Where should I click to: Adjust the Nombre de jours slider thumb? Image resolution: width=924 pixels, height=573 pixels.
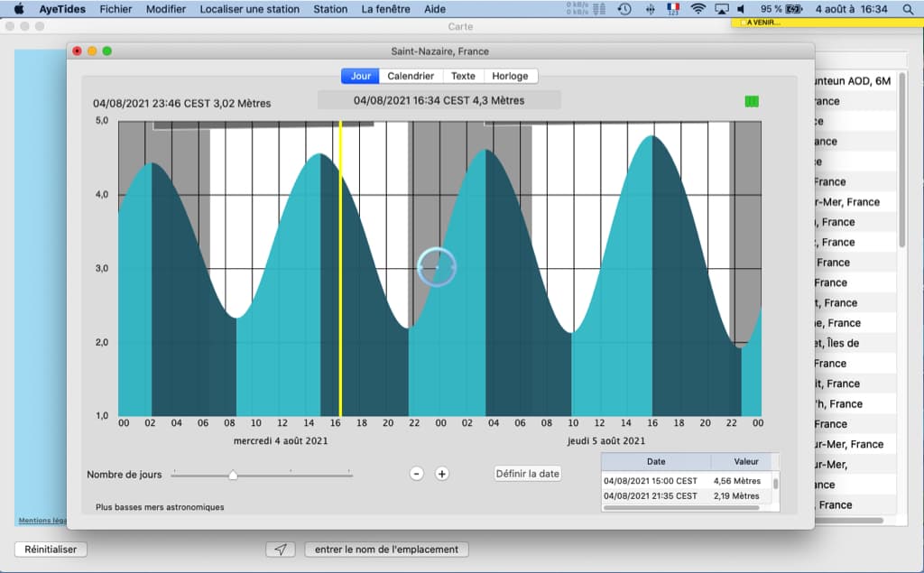[x=233, y=475]
